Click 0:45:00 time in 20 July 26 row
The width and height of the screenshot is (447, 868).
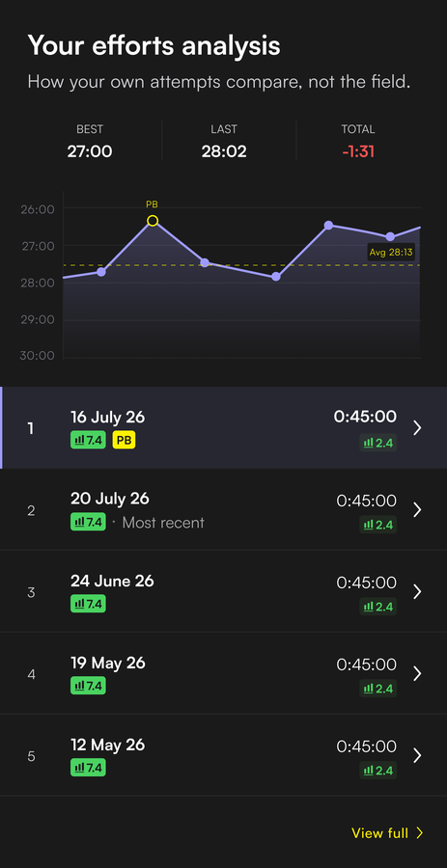(x=366, y=501)
